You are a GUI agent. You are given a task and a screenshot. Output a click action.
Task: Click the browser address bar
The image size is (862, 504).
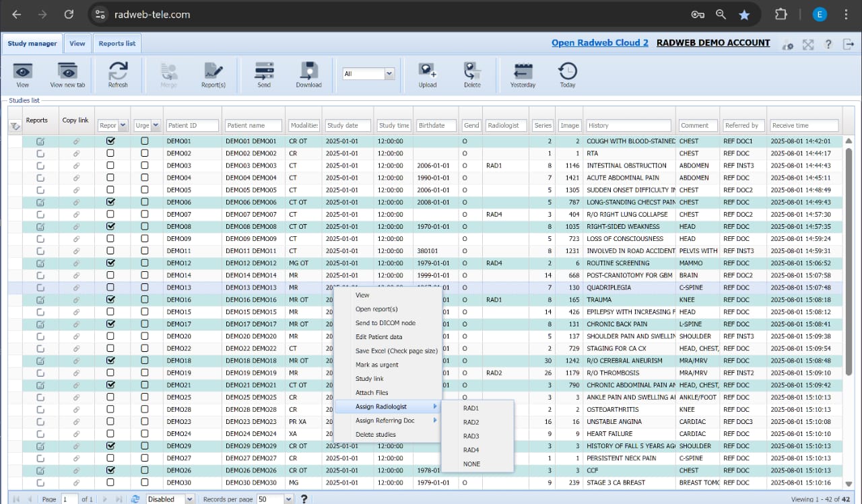coord(391,14)
